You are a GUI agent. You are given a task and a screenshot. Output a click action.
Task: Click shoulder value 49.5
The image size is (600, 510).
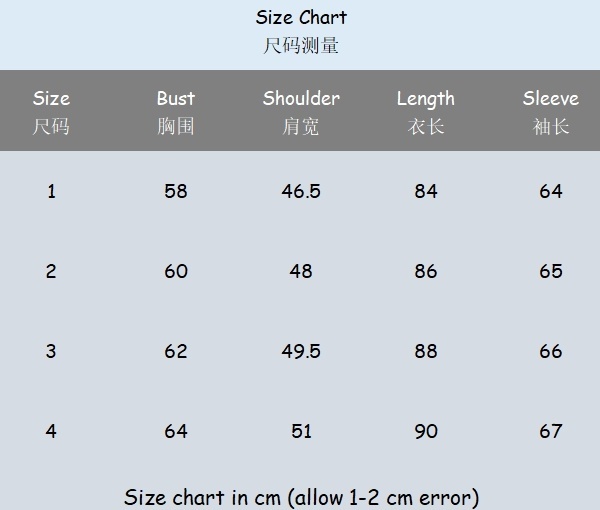point(301,351)
